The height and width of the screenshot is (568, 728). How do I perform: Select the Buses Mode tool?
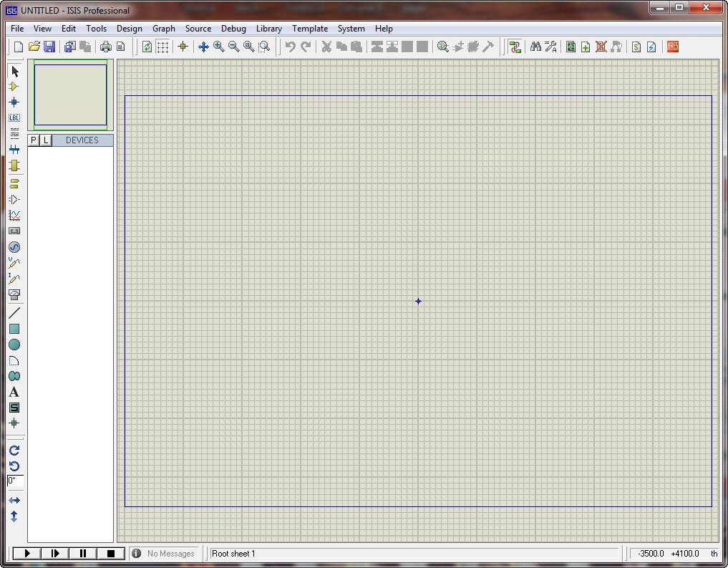pyautogui.click(x=14, y=150)
